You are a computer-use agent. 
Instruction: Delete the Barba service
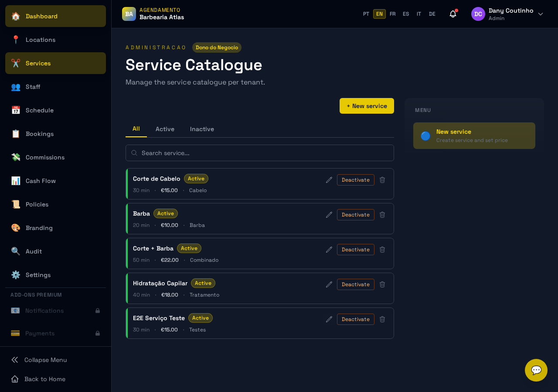[x=382, y=215]
